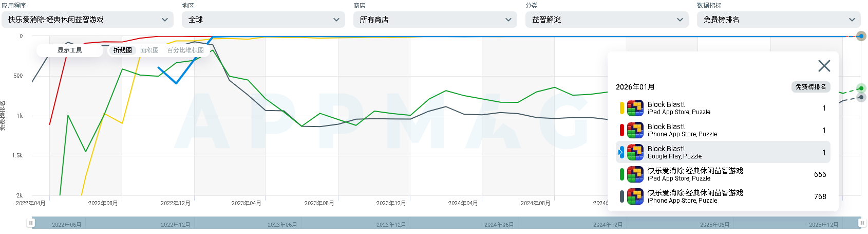Close the 2026年01月 tooltip panel
This screenshot has height=234, width=868.
click(x=824, y=66)
